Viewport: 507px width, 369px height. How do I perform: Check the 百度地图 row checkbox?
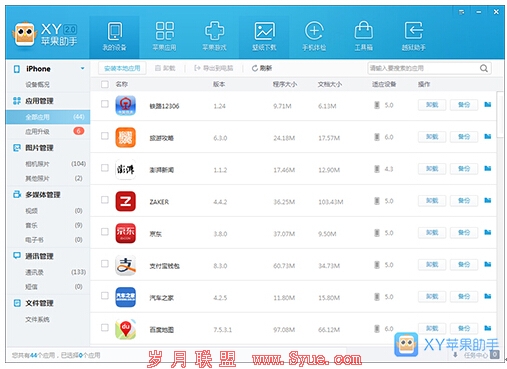point(105,328)
